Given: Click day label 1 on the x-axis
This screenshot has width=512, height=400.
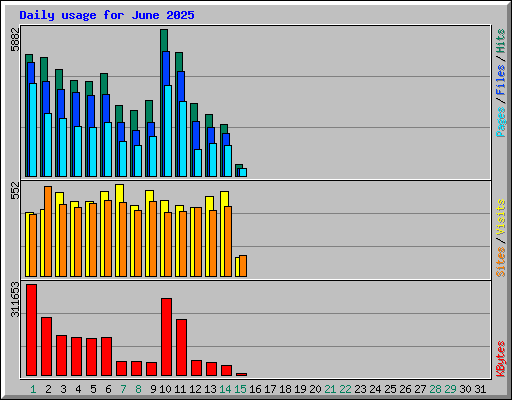Looking at the screenshot, I should (33, 389).
